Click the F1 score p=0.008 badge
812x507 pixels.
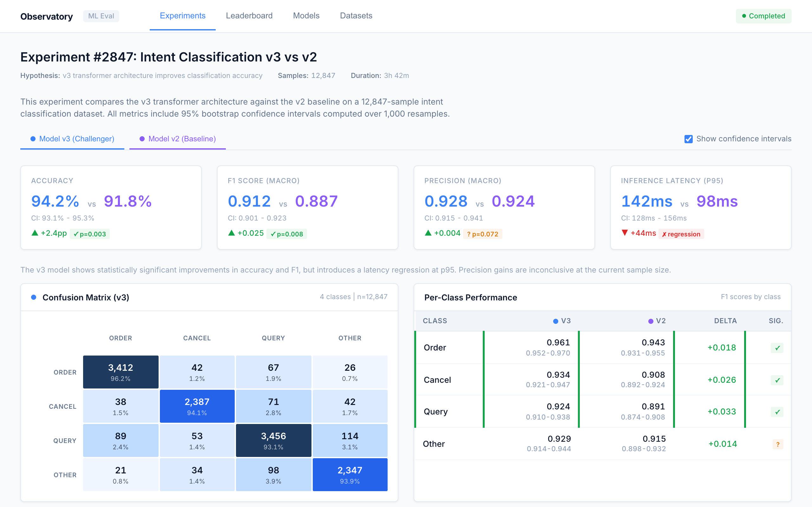click(286, 234)
